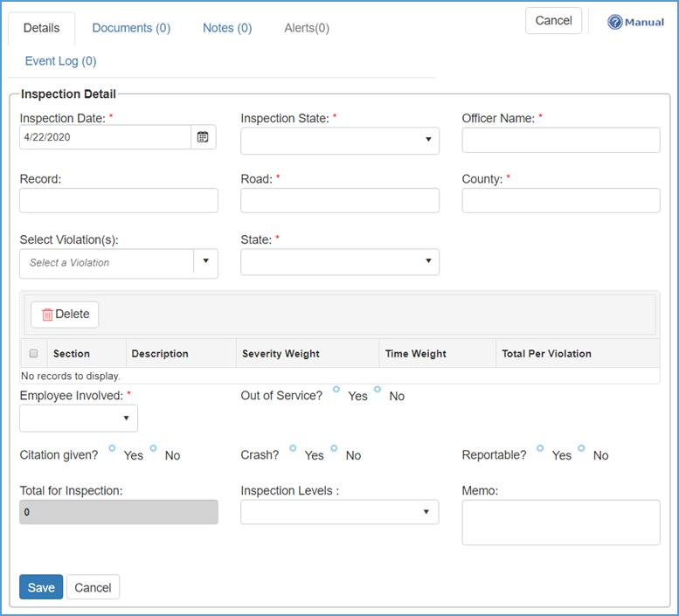
Task: Click the top Cancel button
Action: pyautogui.click(x=553, y=21)
